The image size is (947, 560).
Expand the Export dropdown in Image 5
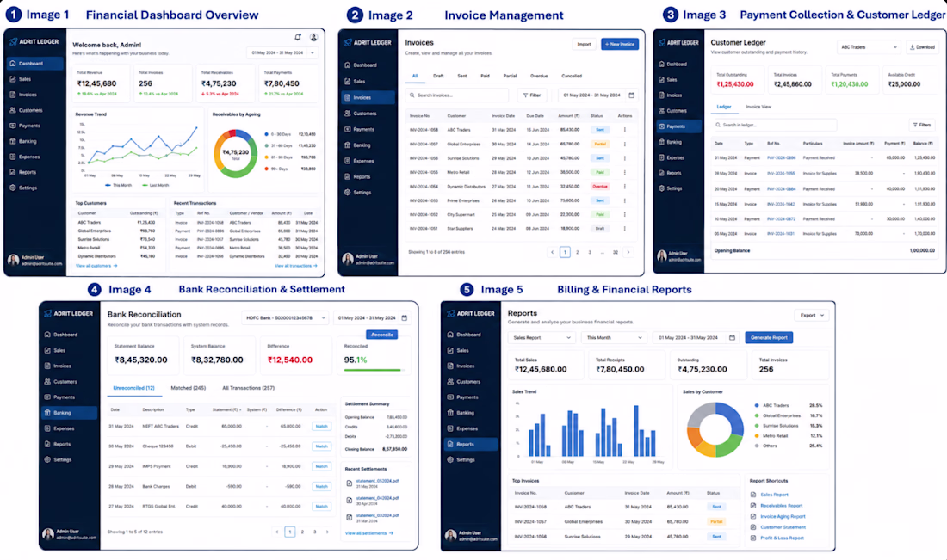[812, 315]
